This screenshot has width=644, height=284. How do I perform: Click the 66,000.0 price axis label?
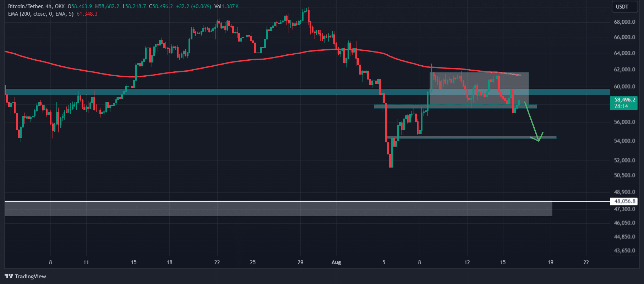[x=624, y=37]
